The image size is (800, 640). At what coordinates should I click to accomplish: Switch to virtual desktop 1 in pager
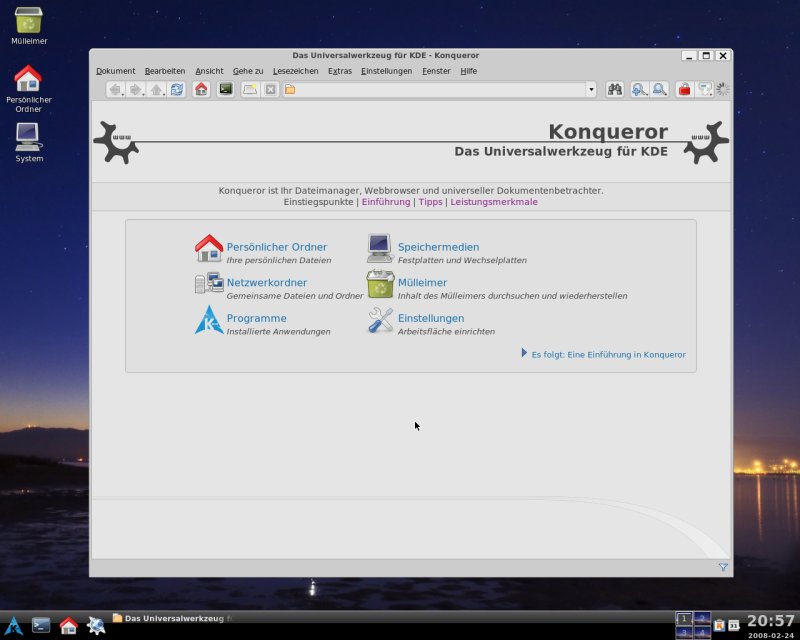(684, 619)
